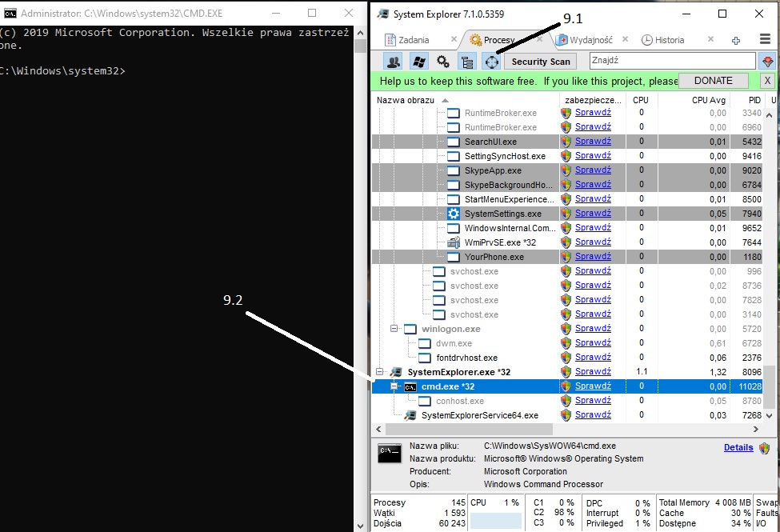Collapse the cmd.exe *32 tree node
Viewport: 780px width, 532px height.
pos(394,386)
